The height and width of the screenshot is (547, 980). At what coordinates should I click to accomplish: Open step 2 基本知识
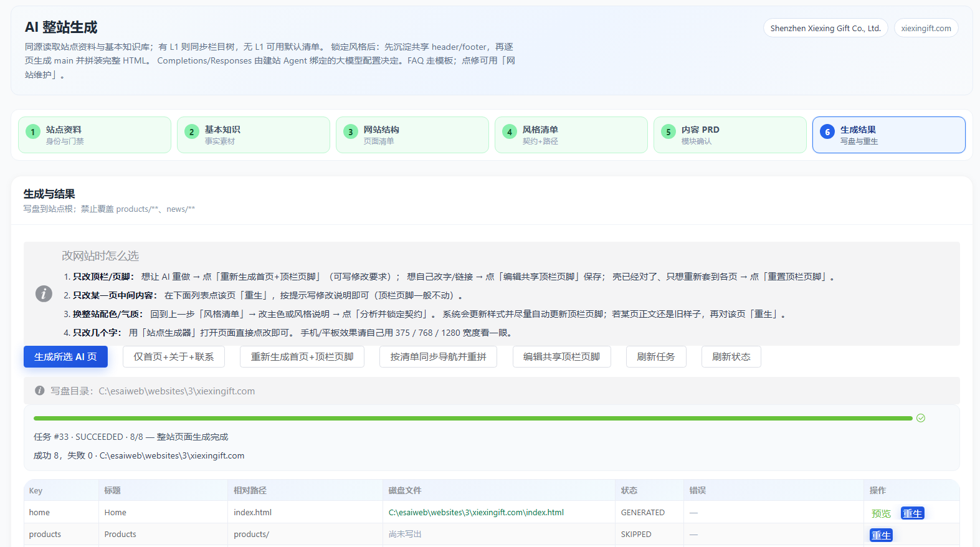pos(254,135)
